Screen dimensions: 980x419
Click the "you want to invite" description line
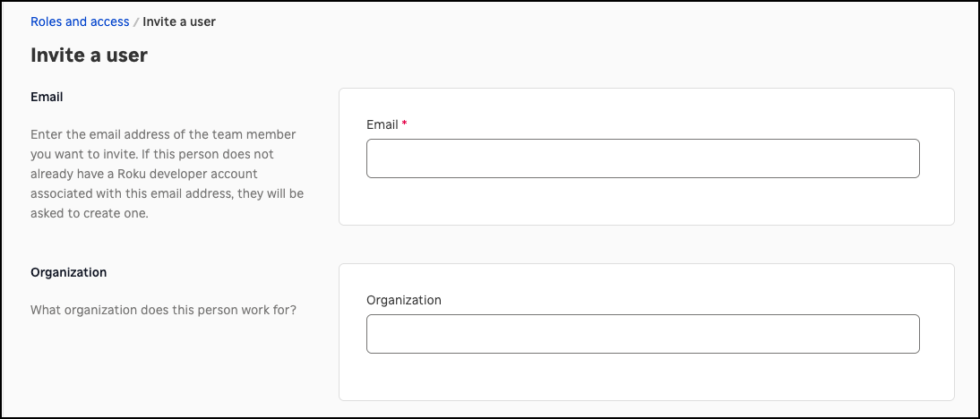[81, 154]
